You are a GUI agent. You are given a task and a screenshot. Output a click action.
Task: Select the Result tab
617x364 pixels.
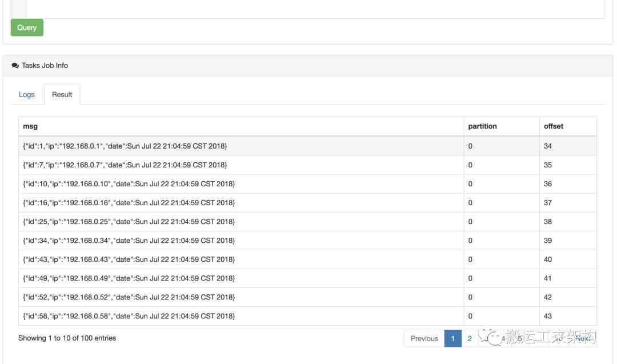(62, 94)
